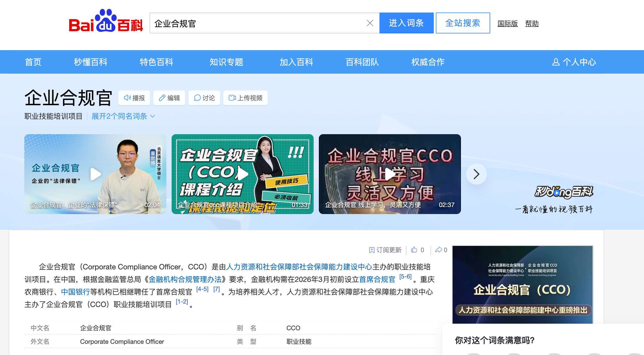Screen dimensions: 644x355
Task: Open the 国际版 link
Action: point(507,23)
